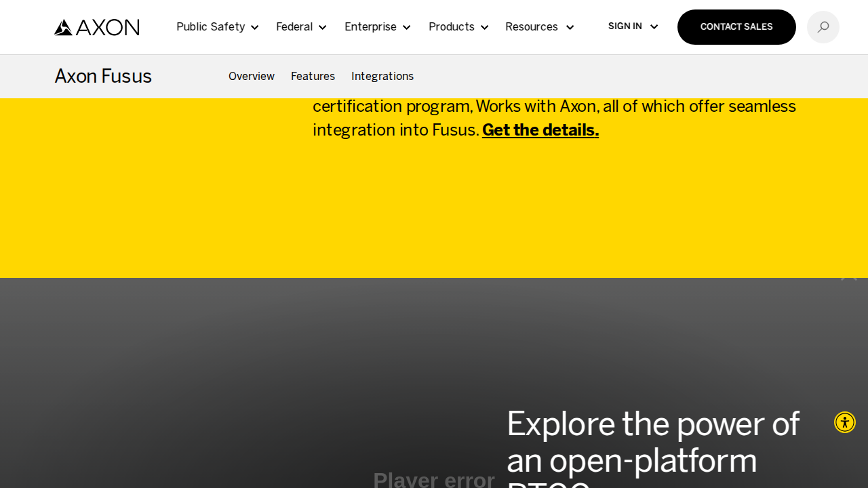Image resolution: width=868 pixels, height=488 pixels.
Task: Expand the Sign In dropdown chevron
Action: [654, 27]
